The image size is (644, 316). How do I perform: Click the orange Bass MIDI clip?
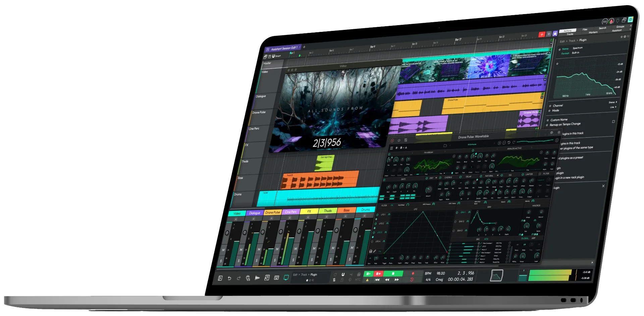point(320,180)
